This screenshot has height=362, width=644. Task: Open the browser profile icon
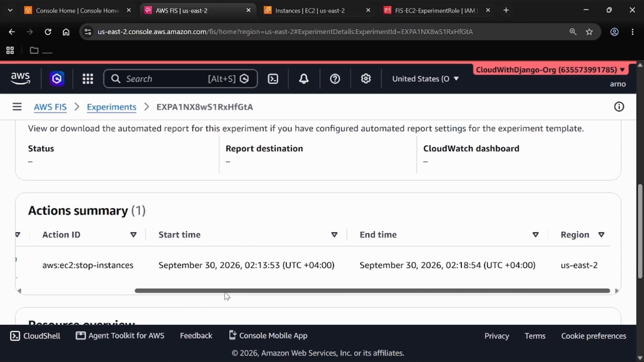coord(614,32)
